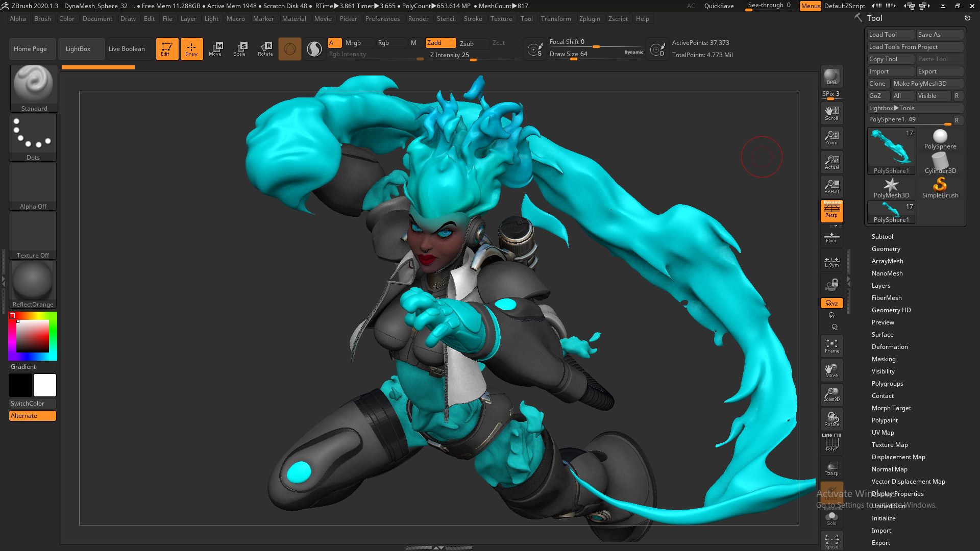Screen dimensions: 980x551
Task: Open the Dots stroke picker
Action: 33,137
